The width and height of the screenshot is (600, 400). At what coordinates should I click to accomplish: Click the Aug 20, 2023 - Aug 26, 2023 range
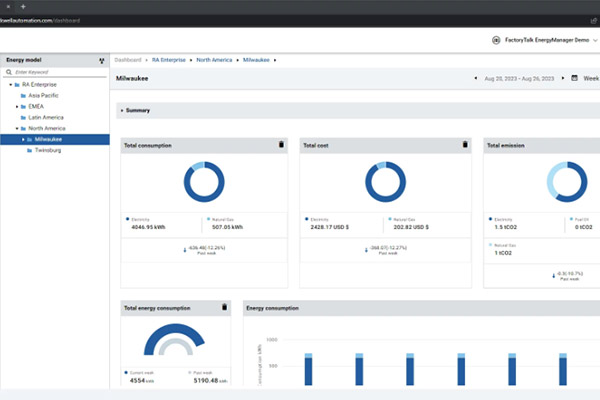click(x=519, y=78)
